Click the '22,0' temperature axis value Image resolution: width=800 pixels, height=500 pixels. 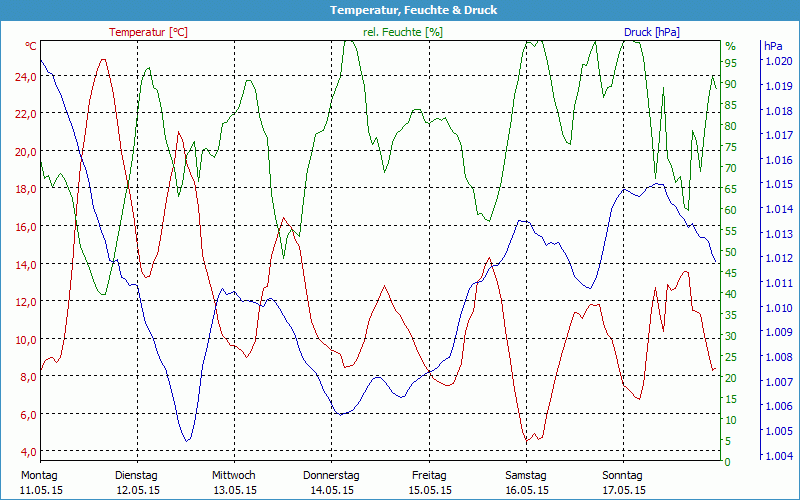point(26,114)
